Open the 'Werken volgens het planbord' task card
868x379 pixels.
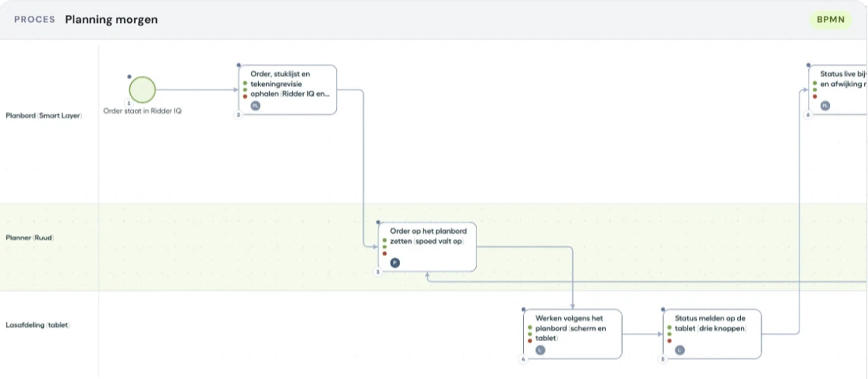[x=572, y=334]
